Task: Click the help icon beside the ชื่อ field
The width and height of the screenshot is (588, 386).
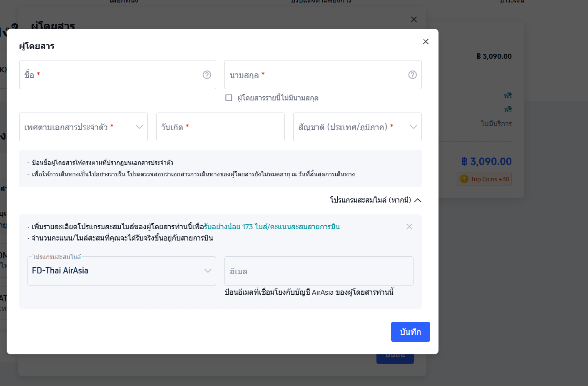Action: [207, 75]
